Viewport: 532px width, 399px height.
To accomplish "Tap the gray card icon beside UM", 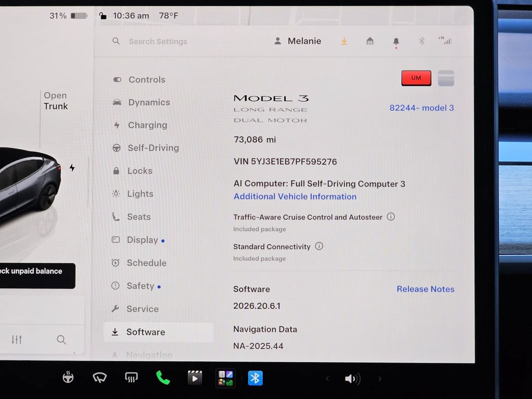I will 446,78.
